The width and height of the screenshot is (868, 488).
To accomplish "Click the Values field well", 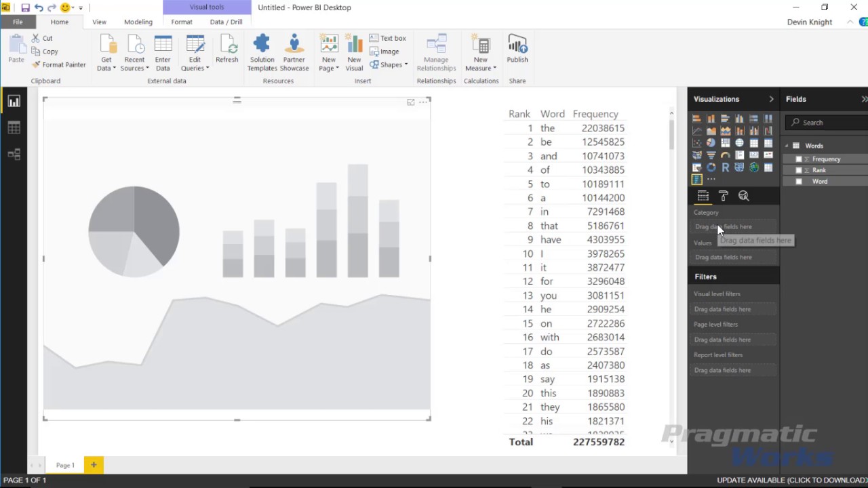I will 734,258.
